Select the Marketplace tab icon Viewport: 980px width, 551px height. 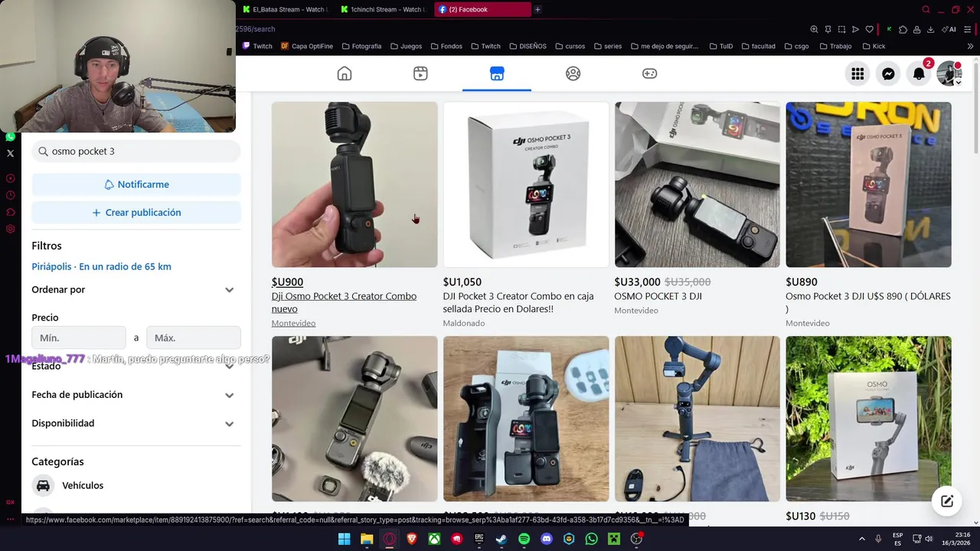pyautogui.click(x=497, y=73)
